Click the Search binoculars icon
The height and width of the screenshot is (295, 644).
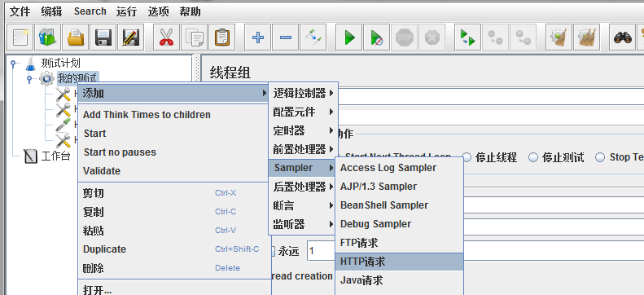click(623, 37)
